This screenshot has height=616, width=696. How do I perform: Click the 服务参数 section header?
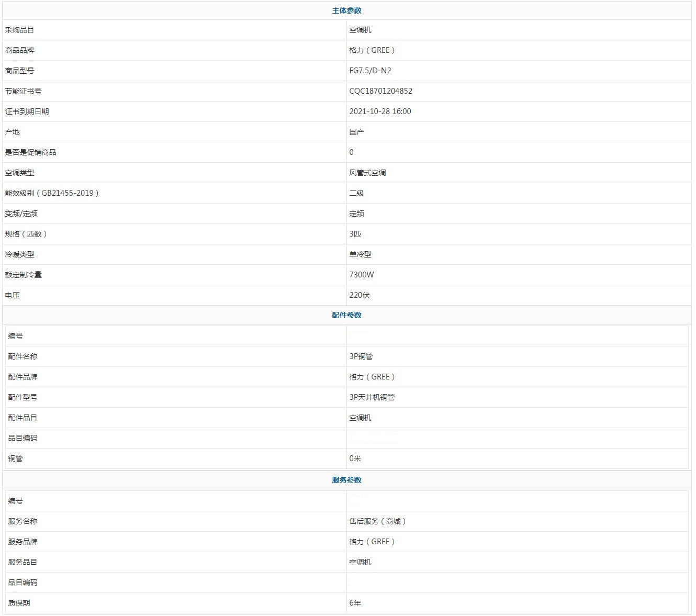point(346,480)
